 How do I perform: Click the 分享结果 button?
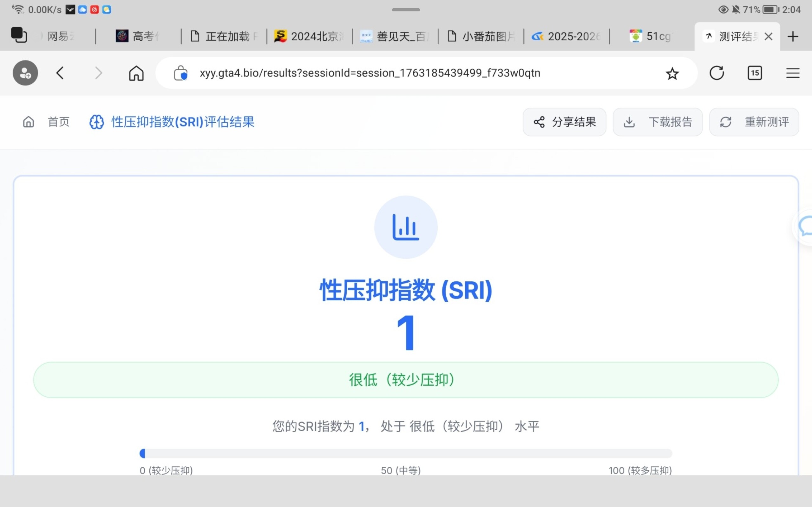564,122
